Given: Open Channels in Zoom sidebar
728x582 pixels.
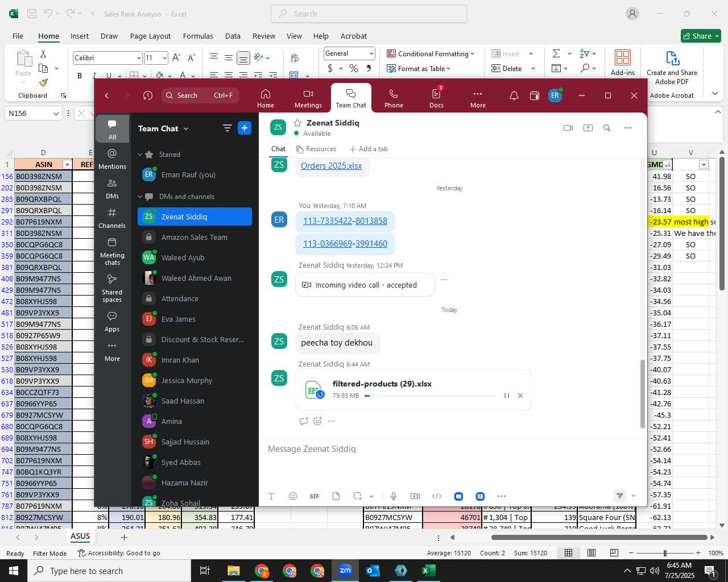Looking at the screenshot, I should coord(112,218).
